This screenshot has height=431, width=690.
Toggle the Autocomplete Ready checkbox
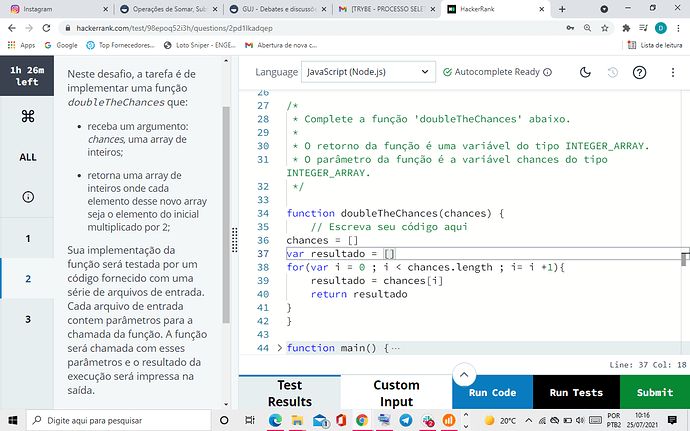[x=447, y=72]
